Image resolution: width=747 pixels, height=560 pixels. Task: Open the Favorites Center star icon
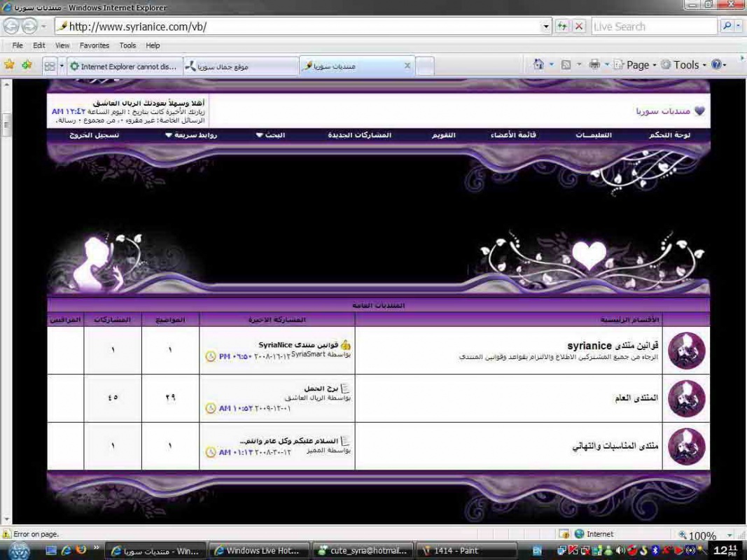click(x=9, y=65)
